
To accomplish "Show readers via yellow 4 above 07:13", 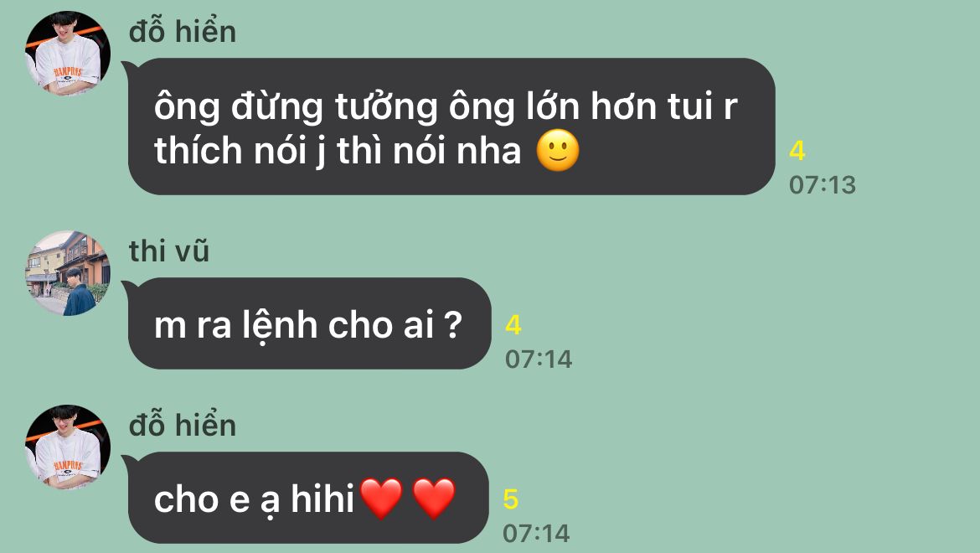I will tap(797, 151).
